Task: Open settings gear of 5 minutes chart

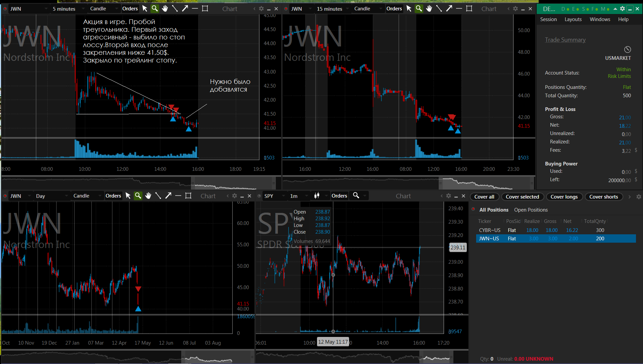Action: pos(261,9)
